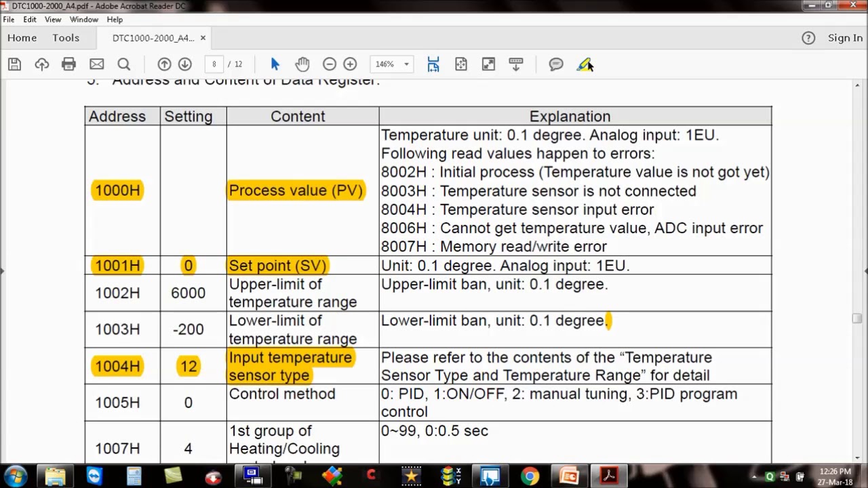868x488 pixels.
Task: Click the 6000 setting value
Action: pos(188,293)
